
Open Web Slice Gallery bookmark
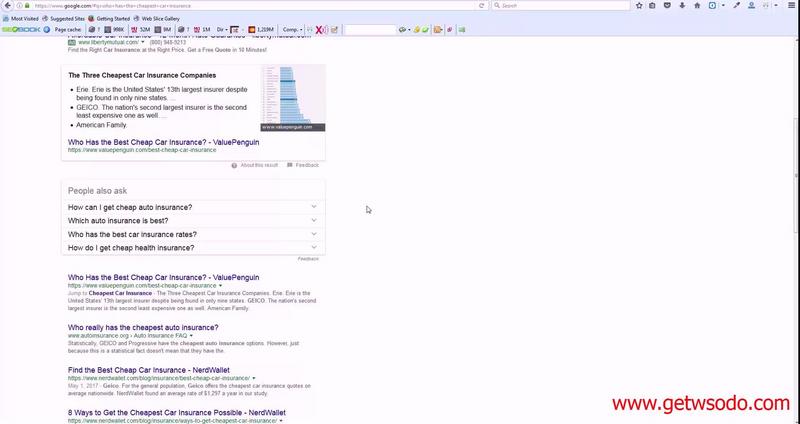tap(157, 18)
